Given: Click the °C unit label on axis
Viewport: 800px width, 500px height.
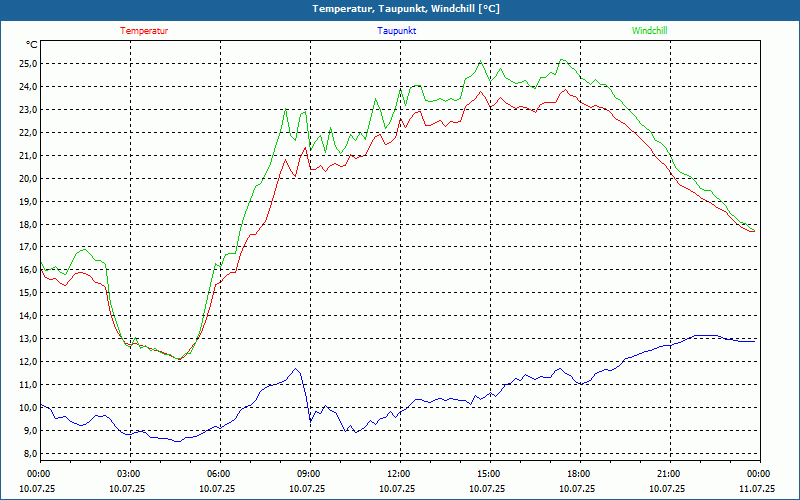Looking at the screenshot, I should pos(32,45).
